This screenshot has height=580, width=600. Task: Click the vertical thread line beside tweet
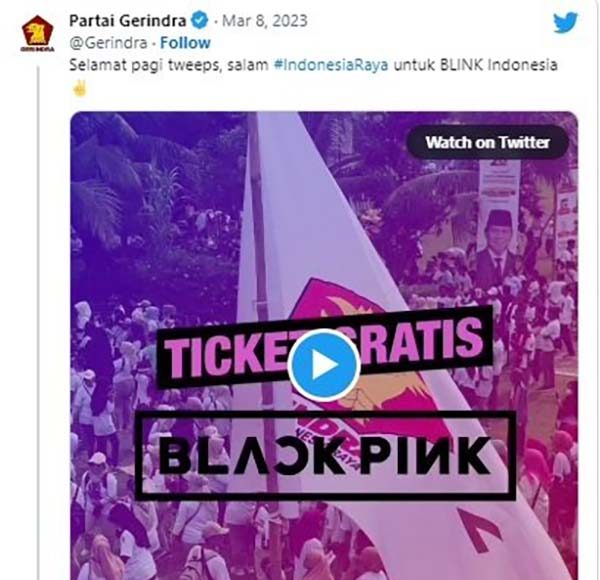tap(38, 323)
